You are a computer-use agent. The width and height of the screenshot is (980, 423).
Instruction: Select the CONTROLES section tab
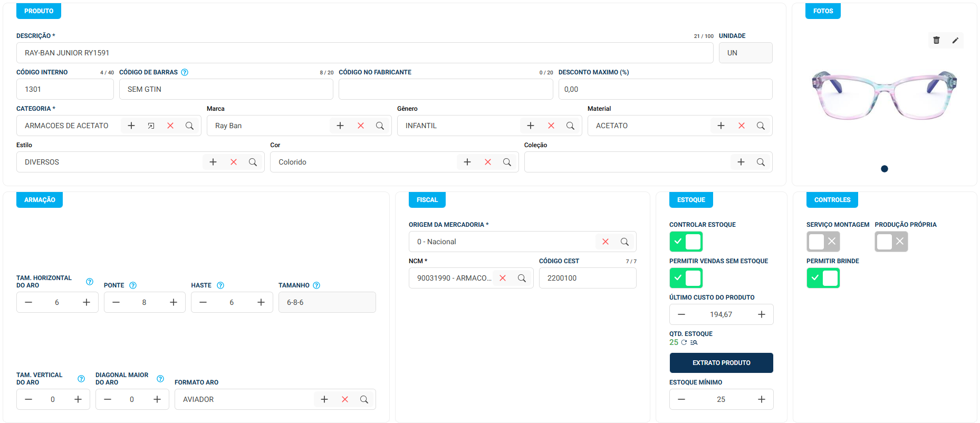[832, 200]
